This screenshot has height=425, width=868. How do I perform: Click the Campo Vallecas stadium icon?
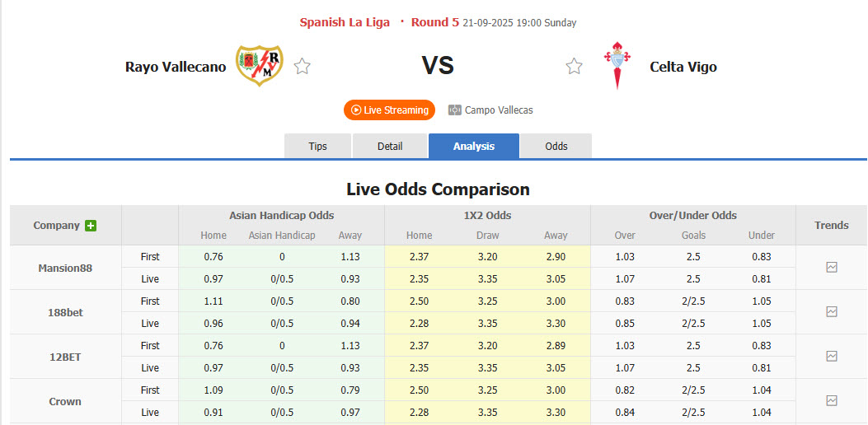coord(455,110)
